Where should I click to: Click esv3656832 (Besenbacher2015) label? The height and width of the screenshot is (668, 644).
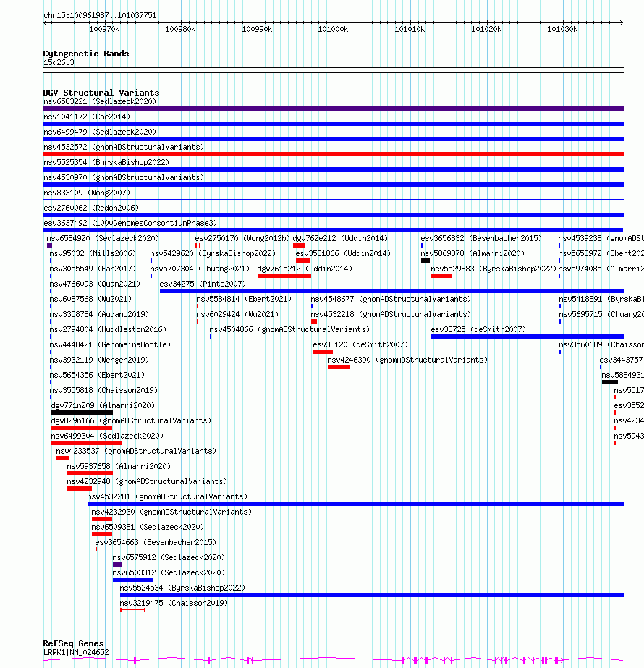pyautogui.click(x=481, y=239)
